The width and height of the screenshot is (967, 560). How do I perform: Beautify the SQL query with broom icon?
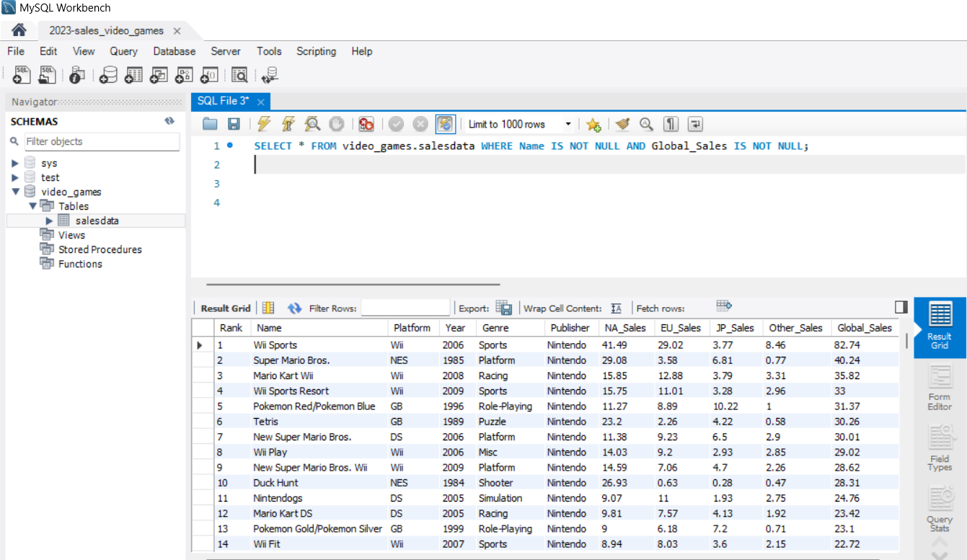623,124
